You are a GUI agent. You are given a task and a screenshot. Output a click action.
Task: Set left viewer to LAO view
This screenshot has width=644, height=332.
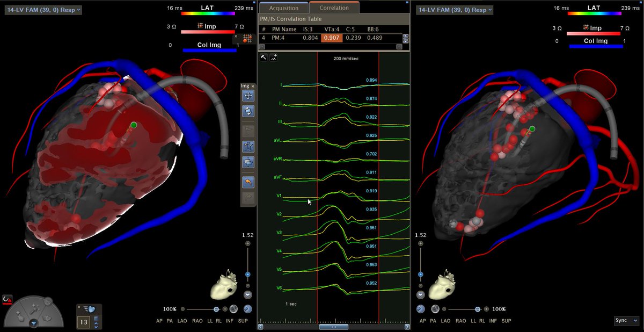click(x=182, y=321)
